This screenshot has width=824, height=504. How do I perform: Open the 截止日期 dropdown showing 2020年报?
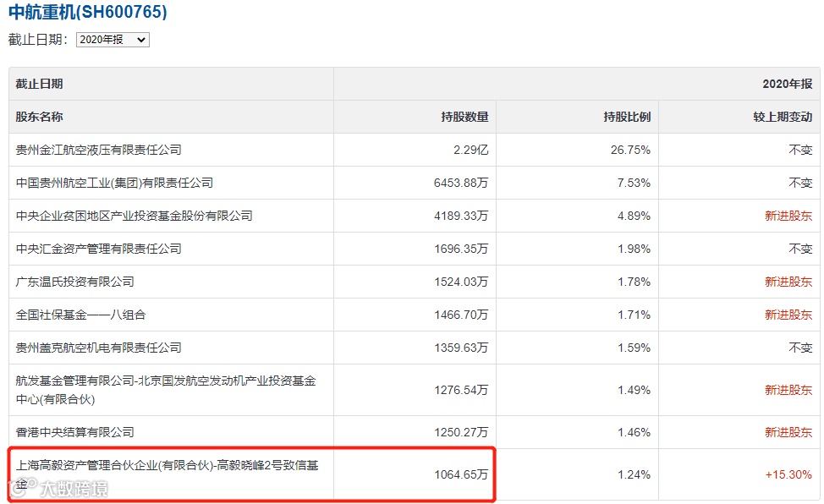pos(113,40)
